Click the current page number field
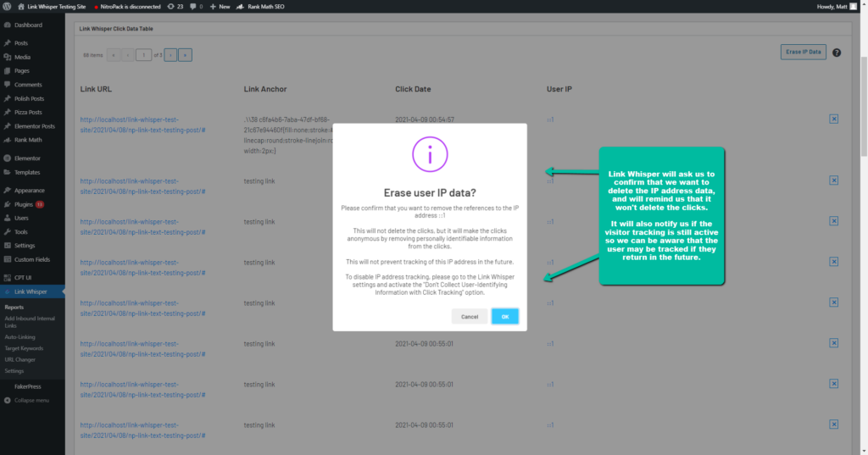Image resolution: width=868 pixels, height=455 pixels. pyautogui.click(x=143, y=55)
